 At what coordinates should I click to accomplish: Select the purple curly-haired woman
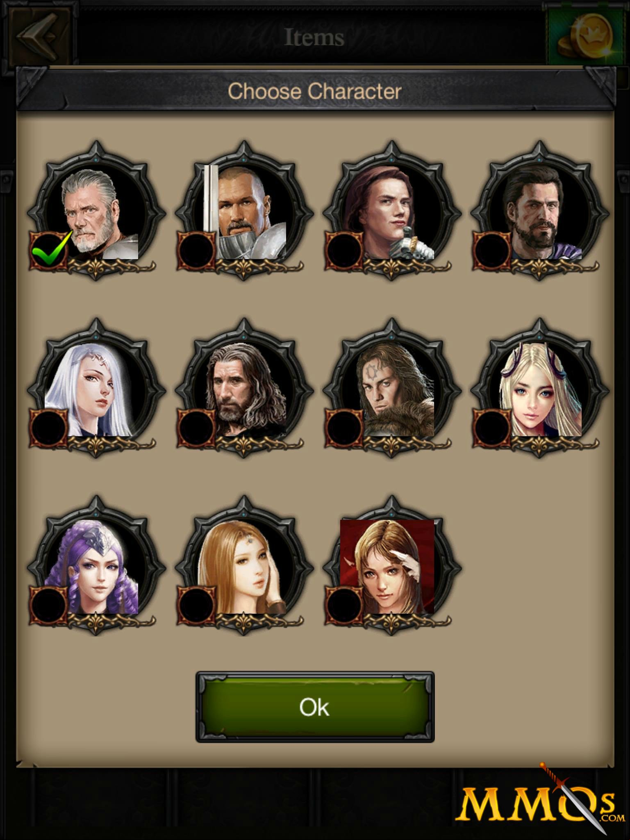tap(97, 566)
